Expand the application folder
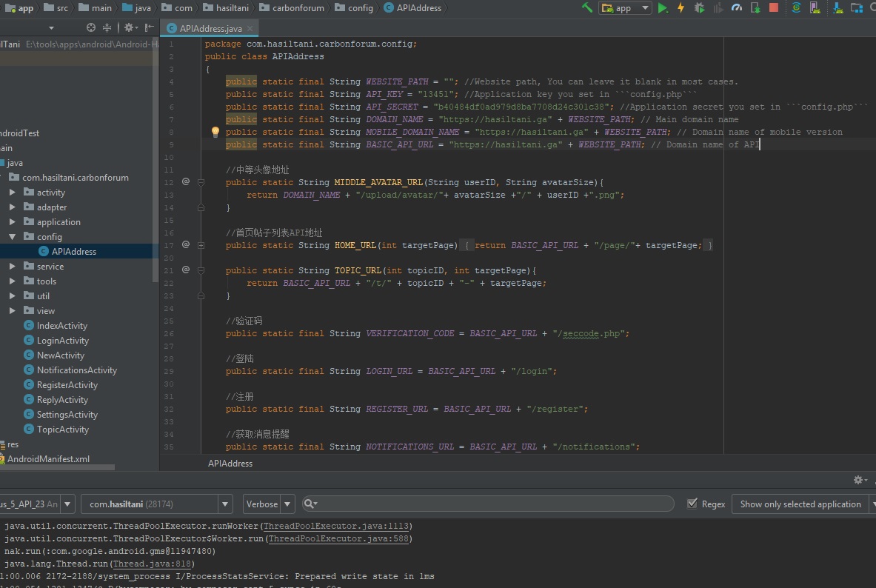Viewport: 876px width, 588px height. pyautogui.click(x=13, y=222)
